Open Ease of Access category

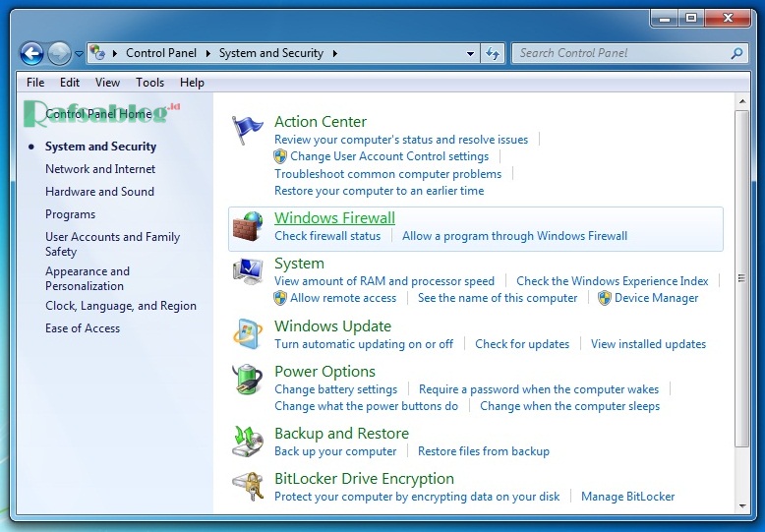click(83, 328)
